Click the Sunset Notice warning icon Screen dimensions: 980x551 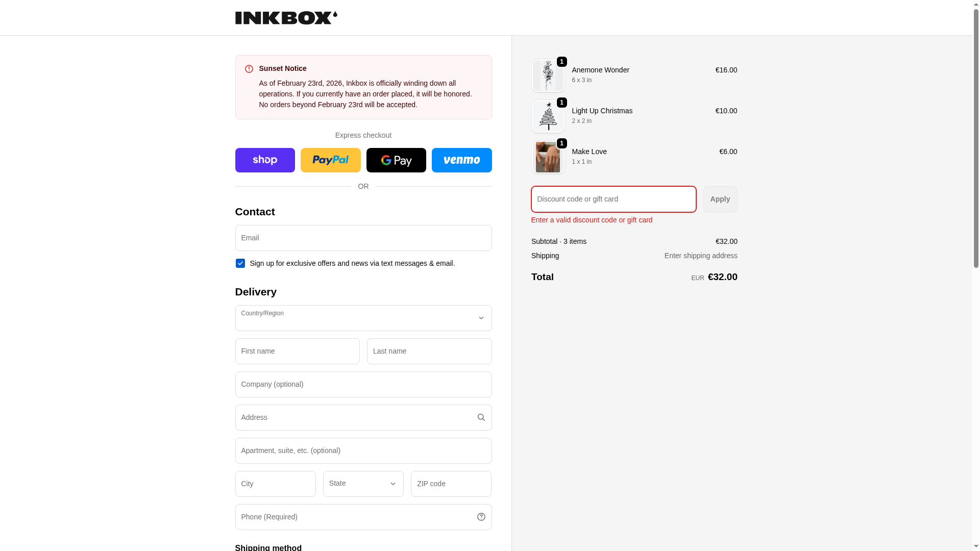(249, 69)
